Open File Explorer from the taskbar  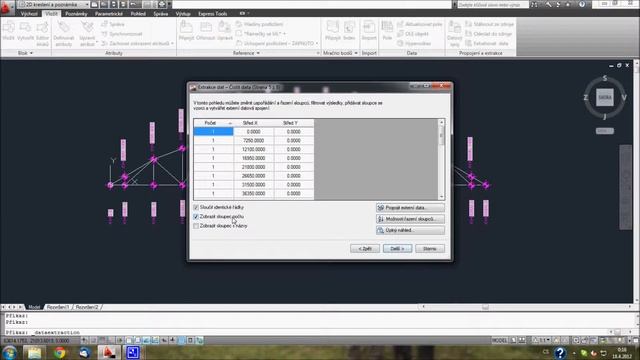click(x=35, y=353)
